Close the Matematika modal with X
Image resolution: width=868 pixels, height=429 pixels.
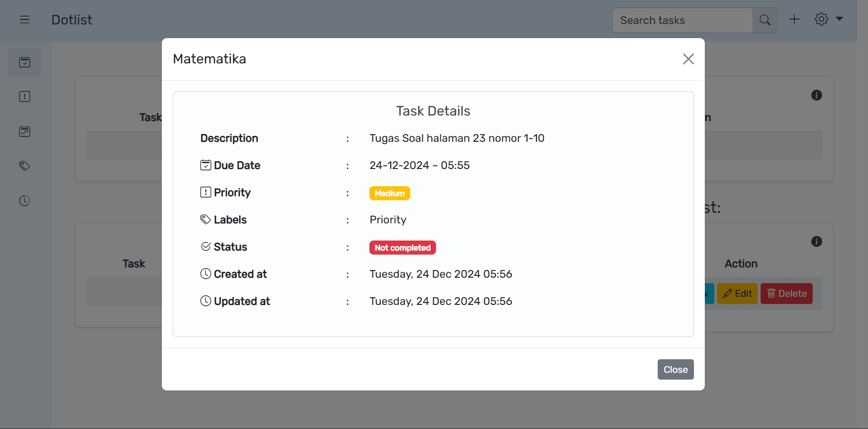pyautogui.click(x=688, y=59)
